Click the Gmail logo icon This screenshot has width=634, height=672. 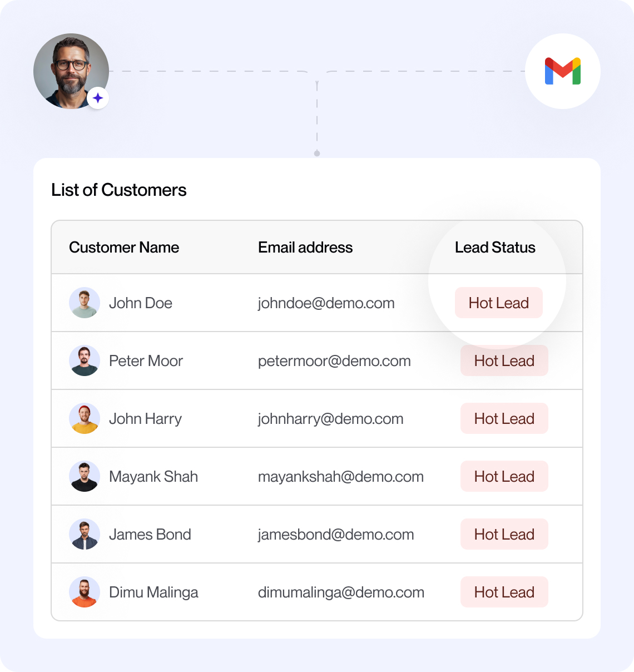click(562, 71)
